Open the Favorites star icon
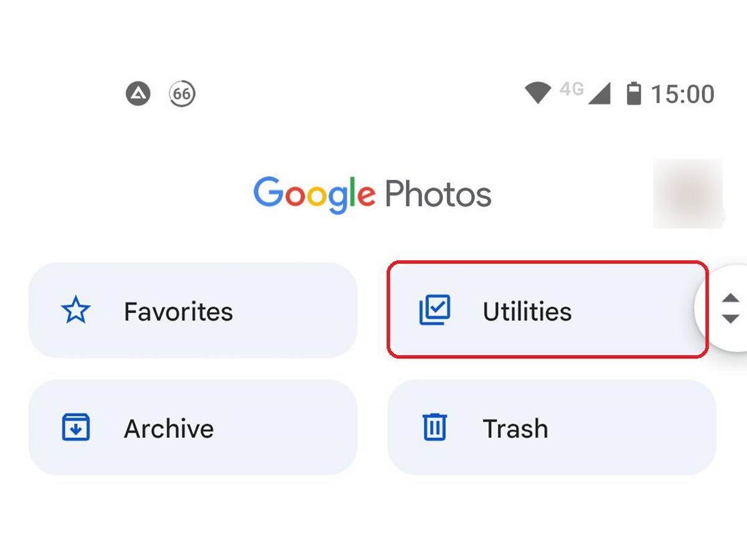Image resolution: width=747 pixels, height=560 pixels. point(77,310)
